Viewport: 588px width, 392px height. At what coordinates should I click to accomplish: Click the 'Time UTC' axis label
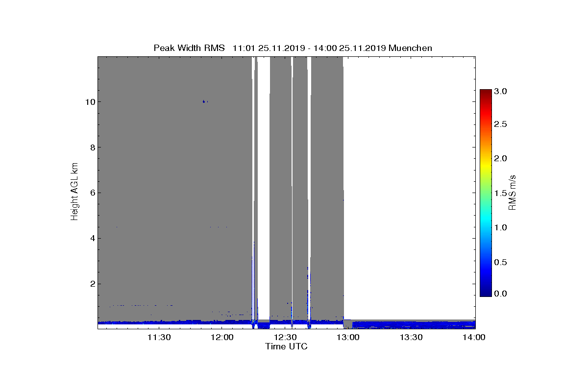(x=287, y=346)
